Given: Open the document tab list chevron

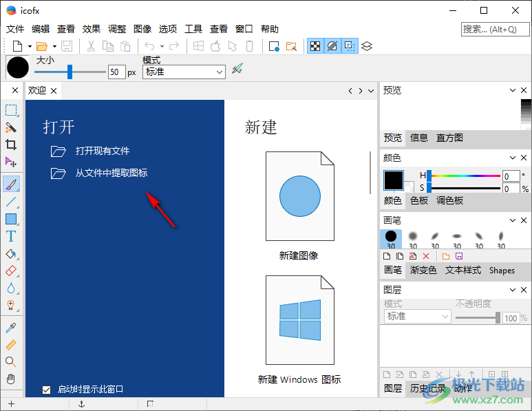Looking at the screenshot, I should [371, 91].
